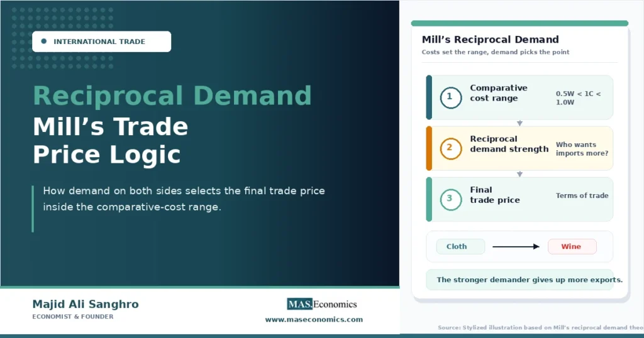Viewport: 644px width, 338px height.
Task: Click the red Wine chip
Action: tap(572, 246)
